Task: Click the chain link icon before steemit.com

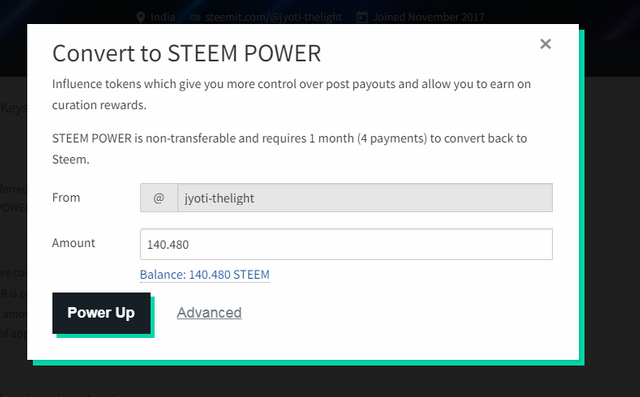Action: coord(195,18)
